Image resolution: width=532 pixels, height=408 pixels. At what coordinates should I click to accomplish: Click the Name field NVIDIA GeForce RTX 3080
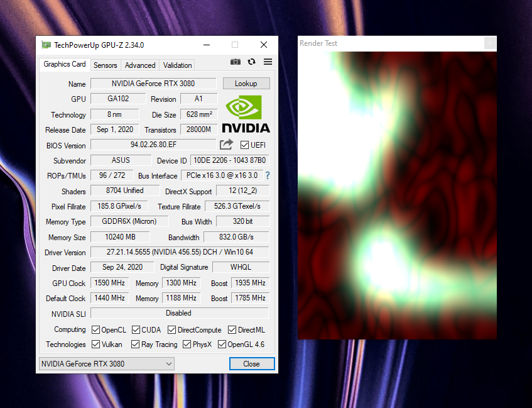tap(153, 84)
